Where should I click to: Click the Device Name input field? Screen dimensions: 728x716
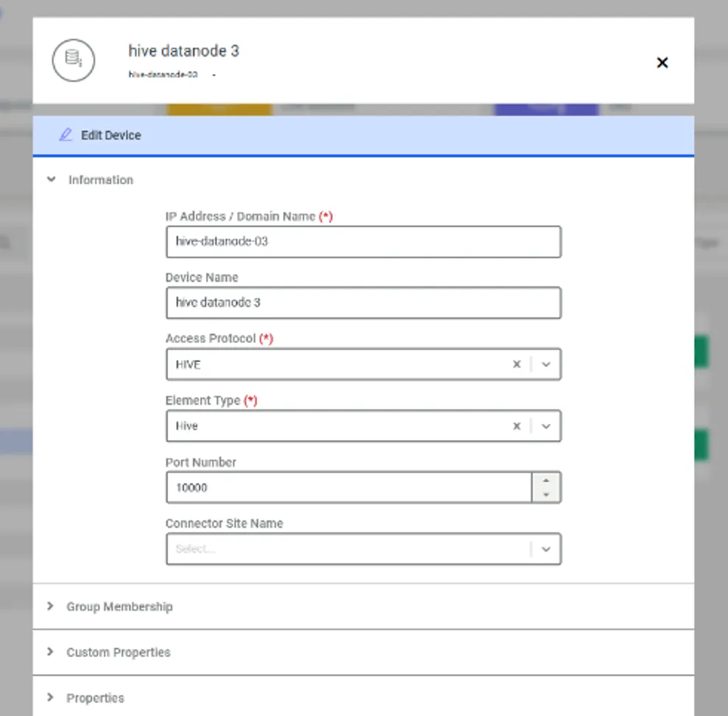(364, 302)
